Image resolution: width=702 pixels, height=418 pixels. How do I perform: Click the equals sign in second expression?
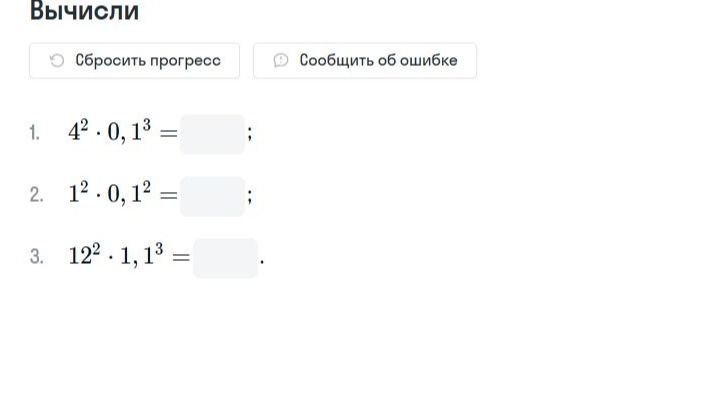click(x=168, y=195)
